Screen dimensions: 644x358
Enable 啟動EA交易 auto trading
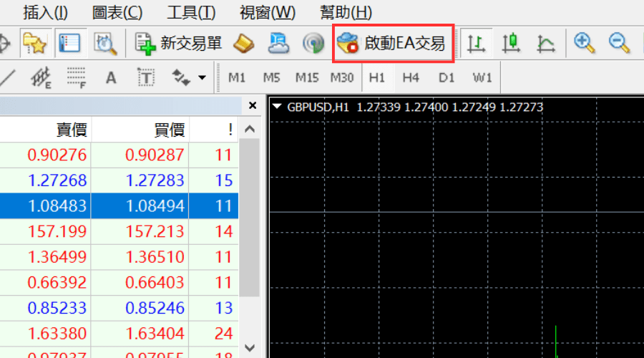click(393, 43)
